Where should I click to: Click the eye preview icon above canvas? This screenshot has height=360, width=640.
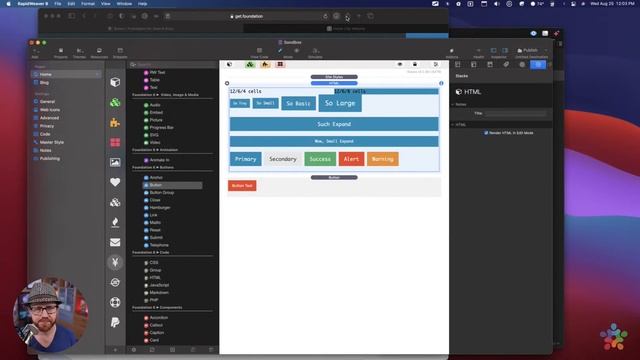[400, 64]
